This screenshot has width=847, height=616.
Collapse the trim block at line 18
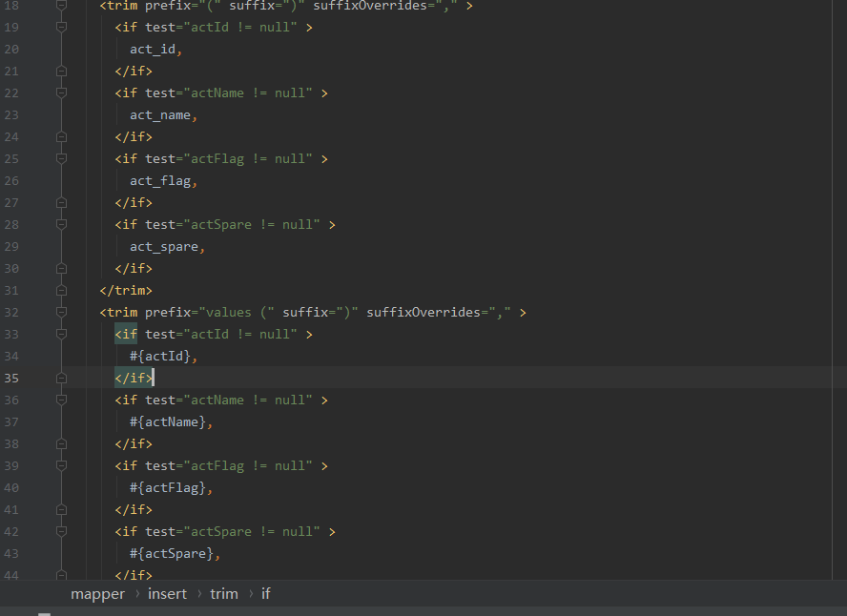click(x=62, y=6)
